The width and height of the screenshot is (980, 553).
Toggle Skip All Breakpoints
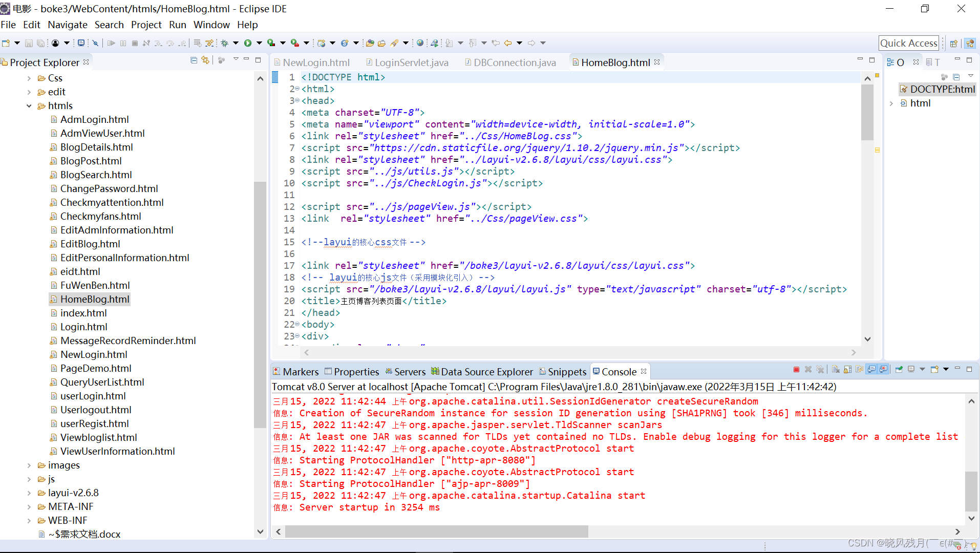pyautogui.click(x=95, y=43)
